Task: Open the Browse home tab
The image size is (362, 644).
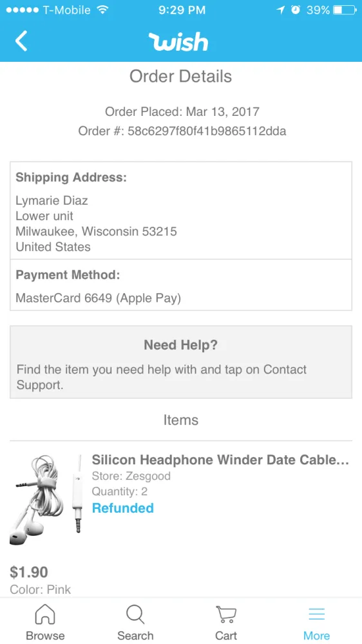Action: pos(45,622)
